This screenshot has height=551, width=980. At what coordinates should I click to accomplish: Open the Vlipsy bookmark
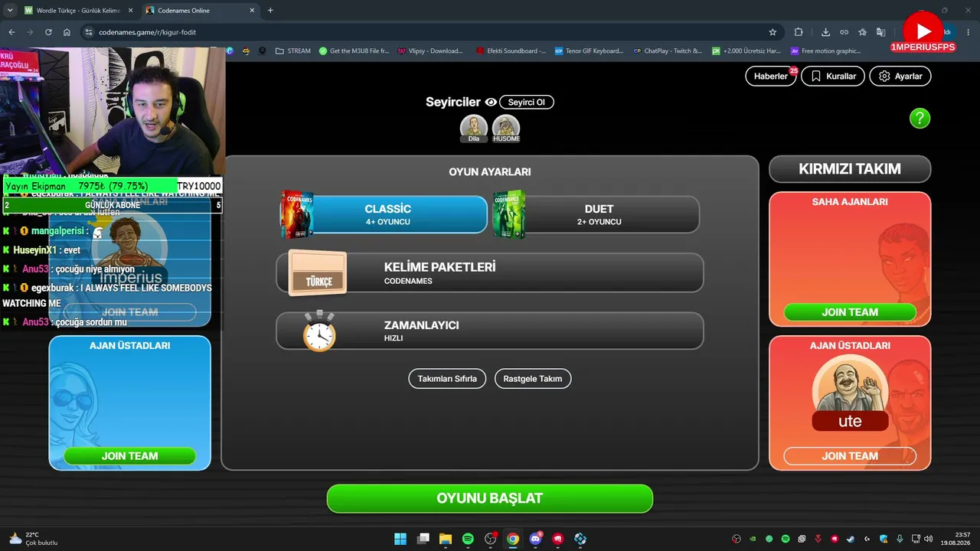pos(430,51)
